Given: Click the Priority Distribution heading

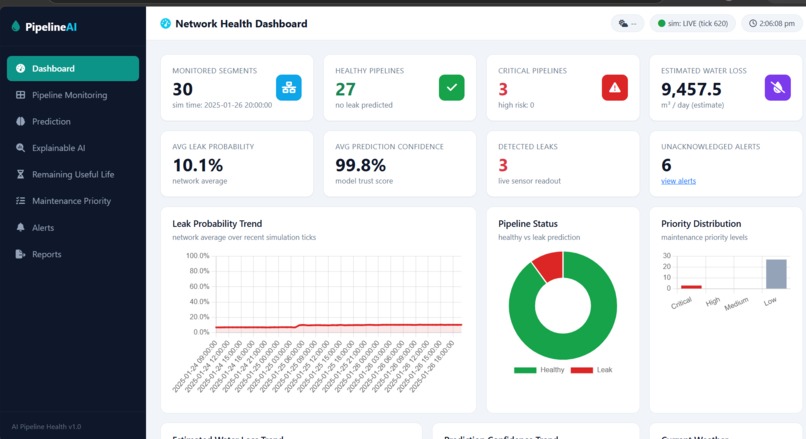Looking at the screenshot, I should coord(701,224).
